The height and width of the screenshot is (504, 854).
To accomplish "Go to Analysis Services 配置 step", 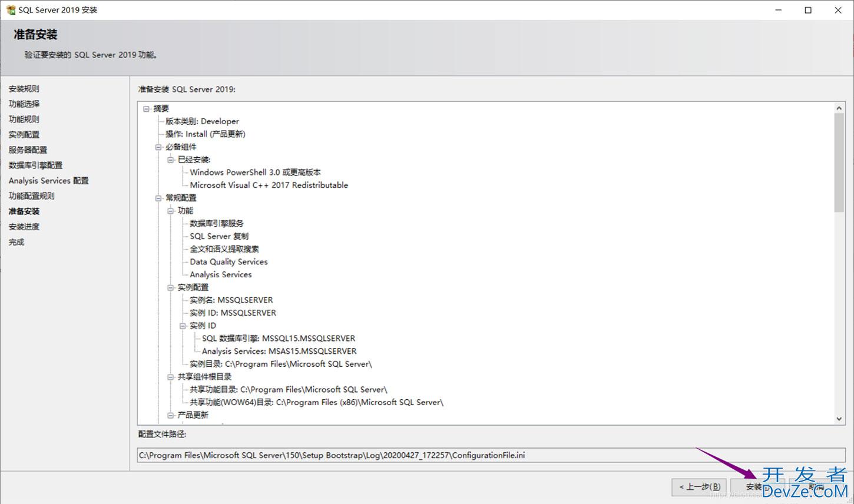I will 48,181.
